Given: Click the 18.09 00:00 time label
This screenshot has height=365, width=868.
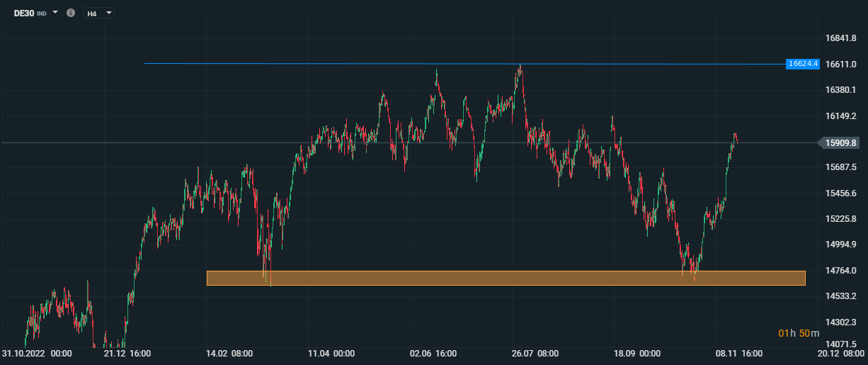Looking at the screenshot, I should click(637, 353).
